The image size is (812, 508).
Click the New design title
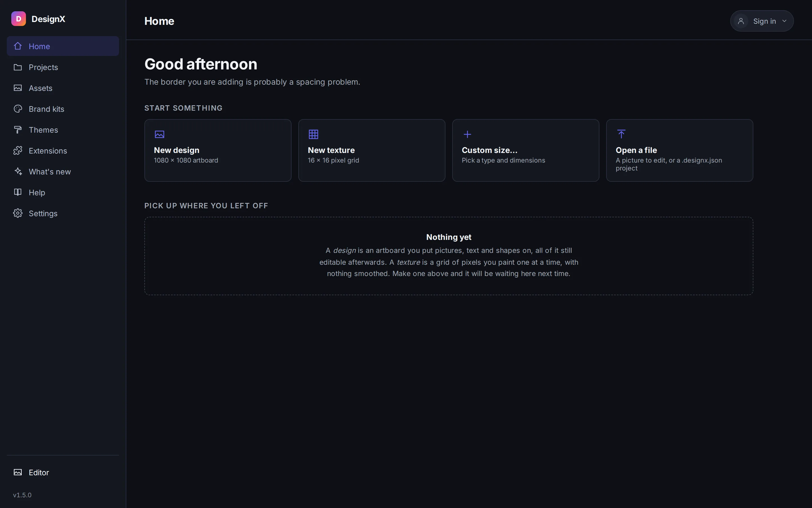tap(176, 150)
